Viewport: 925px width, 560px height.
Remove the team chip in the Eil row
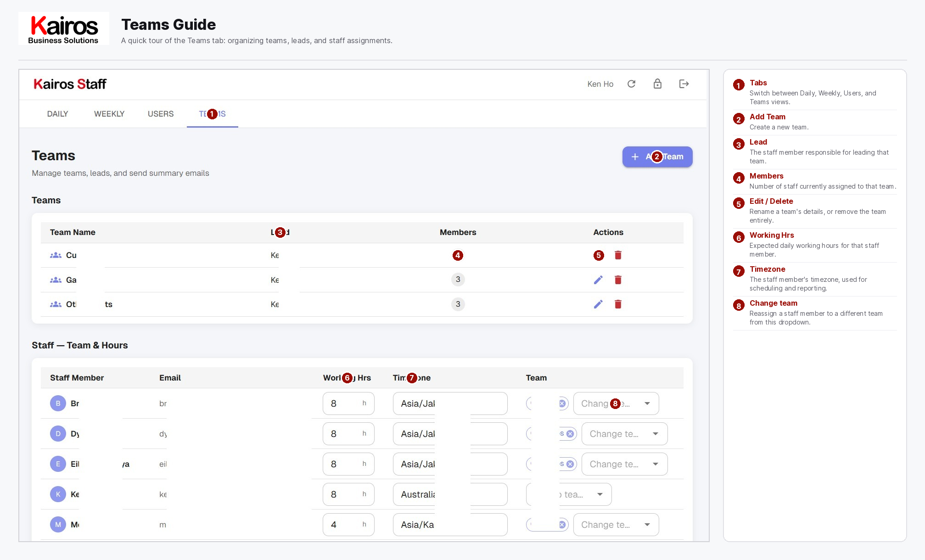[570, 464]
